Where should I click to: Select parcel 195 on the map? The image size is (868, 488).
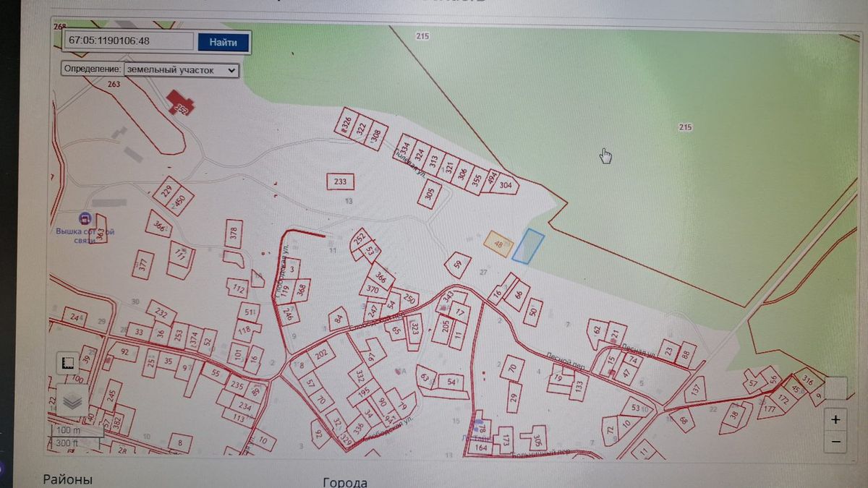(364, 391)
